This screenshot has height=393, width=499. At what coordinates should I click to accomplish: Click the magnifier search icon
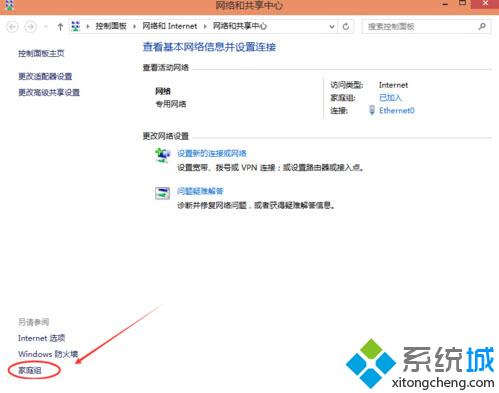click(482, 26)
